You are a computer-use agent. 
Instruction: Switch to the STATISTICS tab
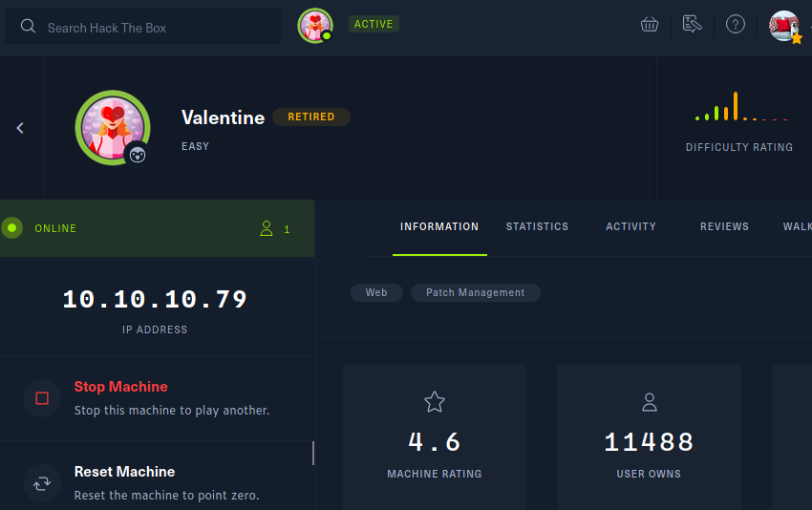click(x=537, y=226)
